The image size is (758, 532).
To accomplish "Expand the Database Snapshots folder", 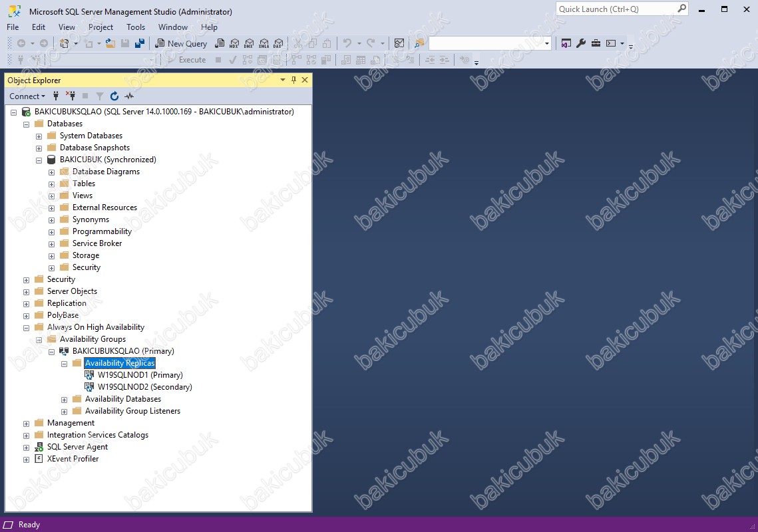I will (x=39, y=148).
